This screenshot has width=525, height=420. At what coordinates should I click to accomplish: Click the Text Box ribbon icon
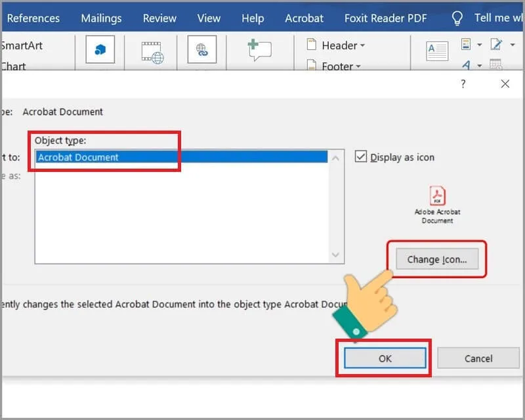437,51
